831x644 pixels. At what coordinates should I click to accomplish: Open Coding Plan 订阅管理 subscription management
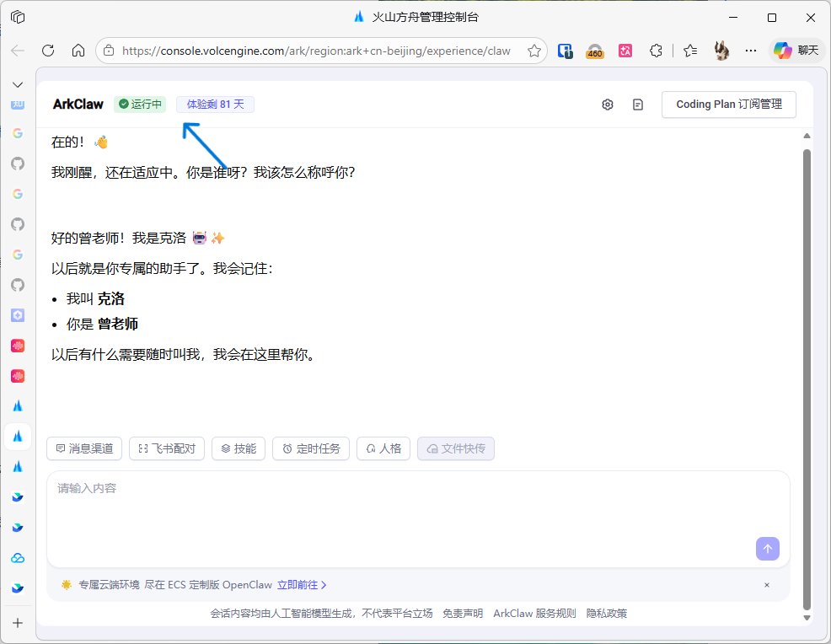click(x=728, y=105)
